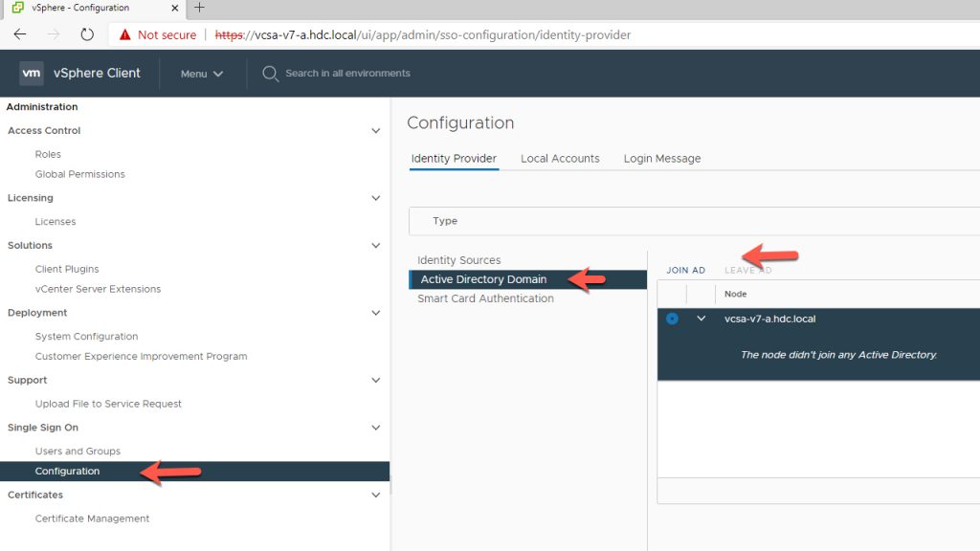The height and width of the screenshot is (551, 980).
Task: Click the Single Sign On heading
Action: point(42,428)
